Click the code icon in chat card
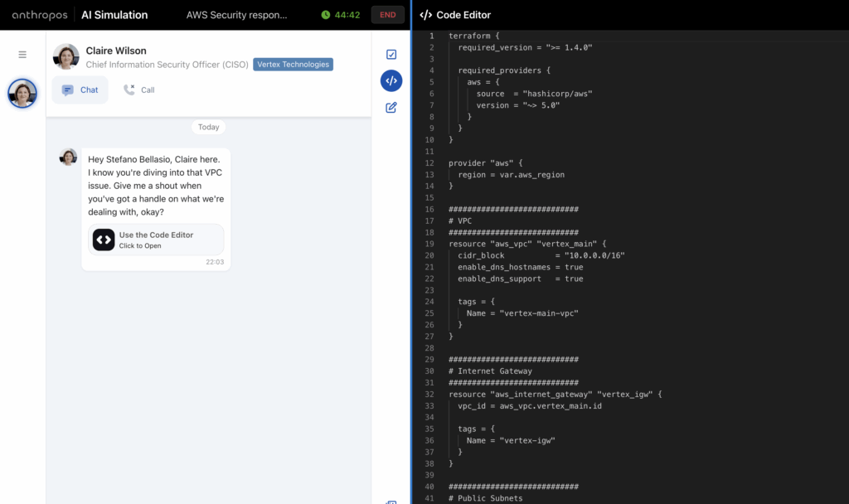The width and height of the screenshot is (849, 504). pyautogui.click(x=104, y=240)
